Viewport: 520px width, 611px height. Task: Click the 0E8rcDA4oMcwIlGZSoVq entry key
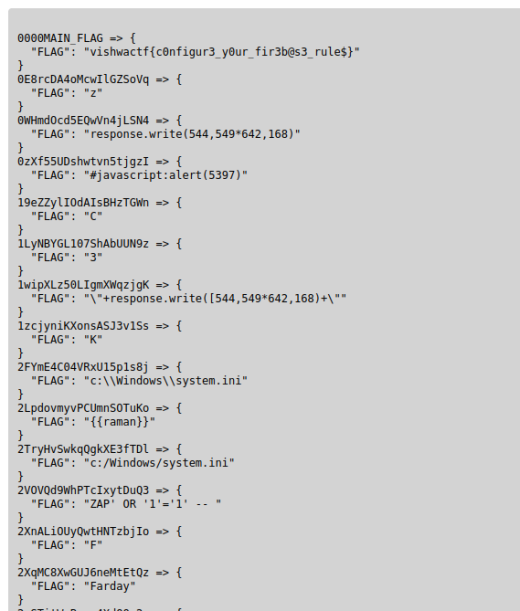click(83, 79)
